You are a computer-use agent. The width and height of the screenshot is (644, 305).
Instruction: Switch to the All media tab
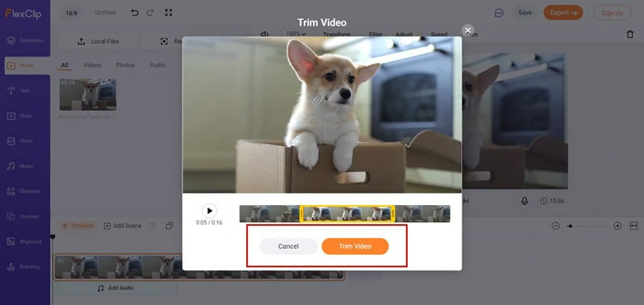(x=64, y=65)
